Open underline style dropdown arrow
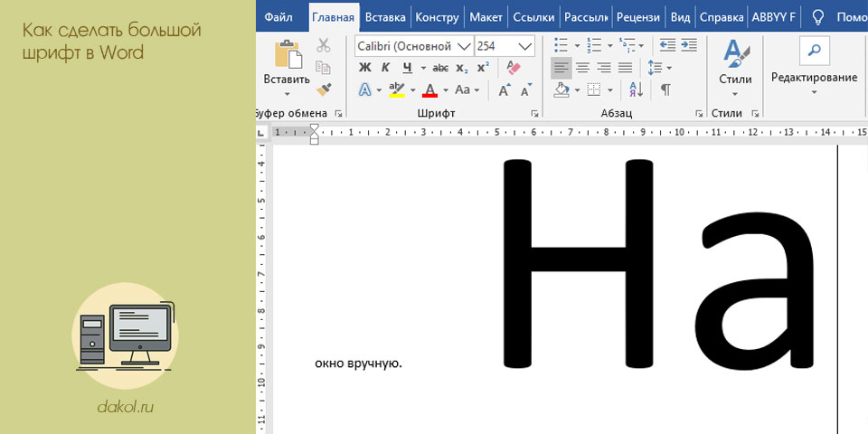 [423, 68]
